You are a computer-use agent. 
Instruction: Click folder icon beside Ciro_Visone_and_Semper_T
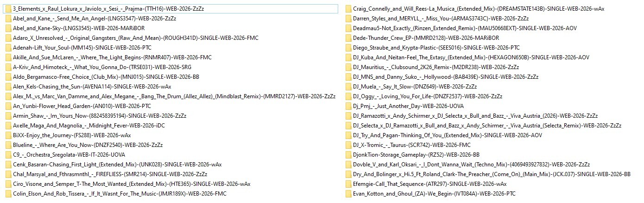click(x=8, y=184)
